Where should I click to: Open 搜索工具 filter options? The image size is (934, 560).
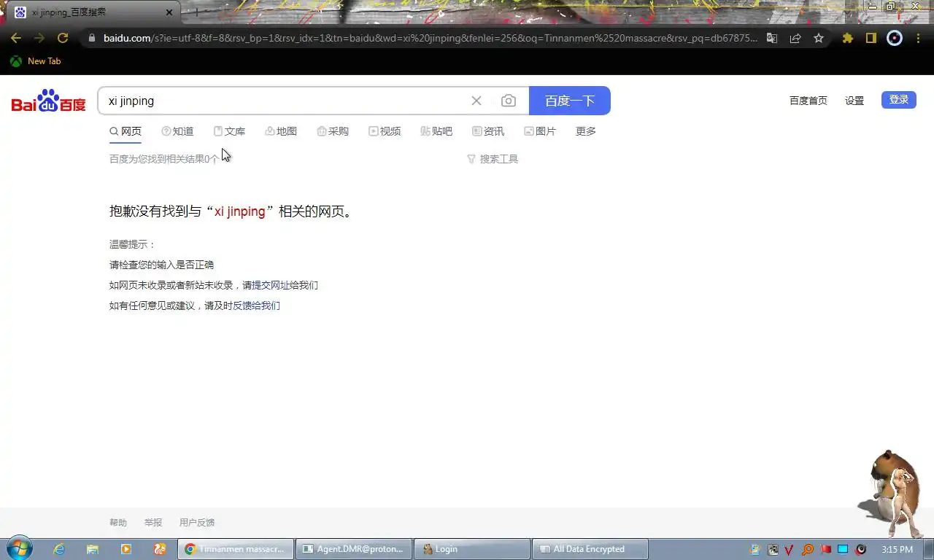pyautogui.click(x=493, y=159)
